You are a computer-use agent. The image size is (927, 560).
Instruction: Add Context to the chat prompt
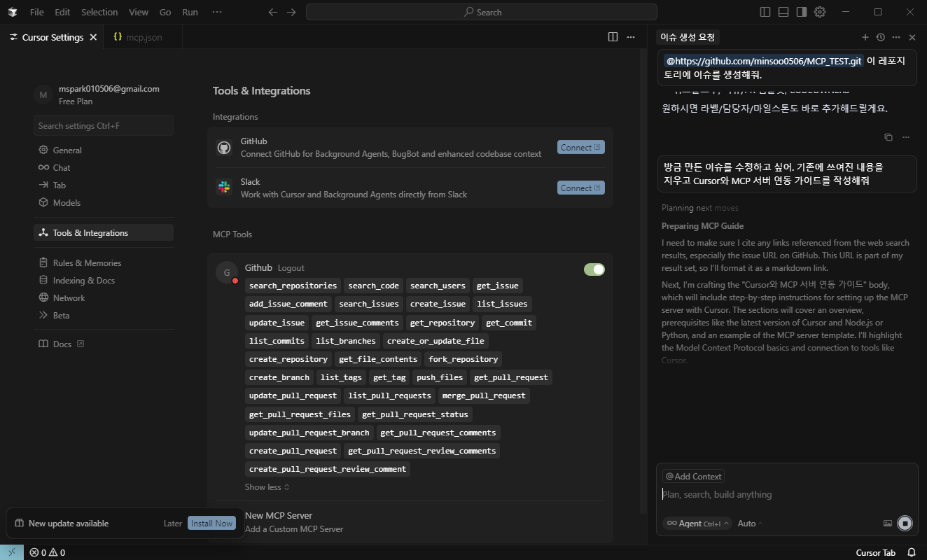coord(693,476)
